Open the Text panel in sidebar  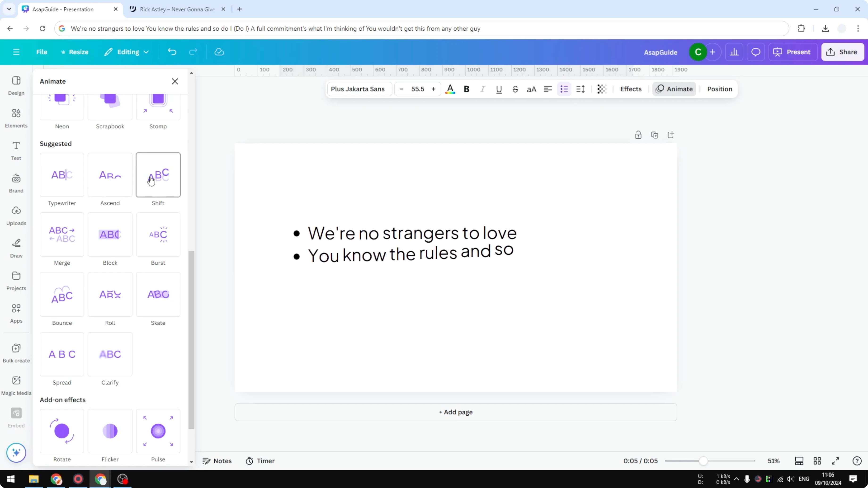(x=16, y=151)
